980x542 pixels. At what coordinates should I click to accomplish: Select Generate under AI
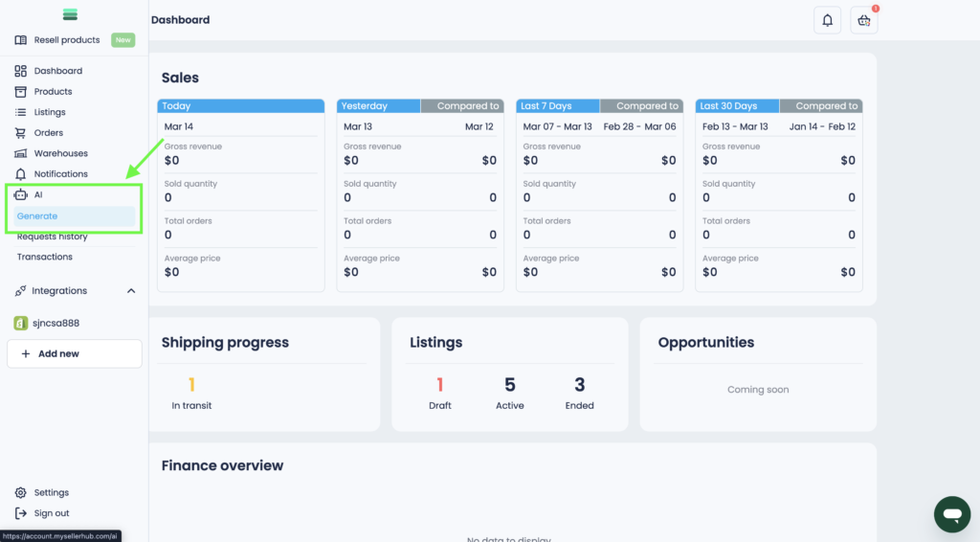pyautogui.click(x=37, y=216)
